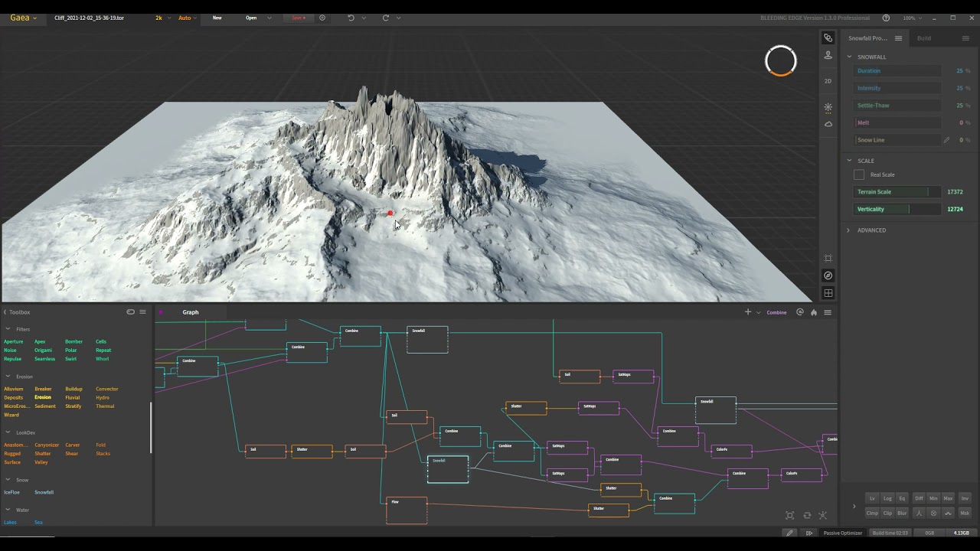Click the Erosion node in toolbox

(x=43, y=397)
